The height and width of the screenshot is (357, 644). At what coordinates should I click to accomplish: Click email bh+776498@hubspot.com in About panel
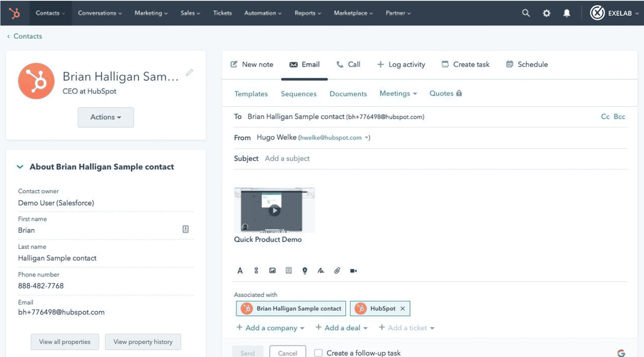pyautogui.click(x=61, y=312)
